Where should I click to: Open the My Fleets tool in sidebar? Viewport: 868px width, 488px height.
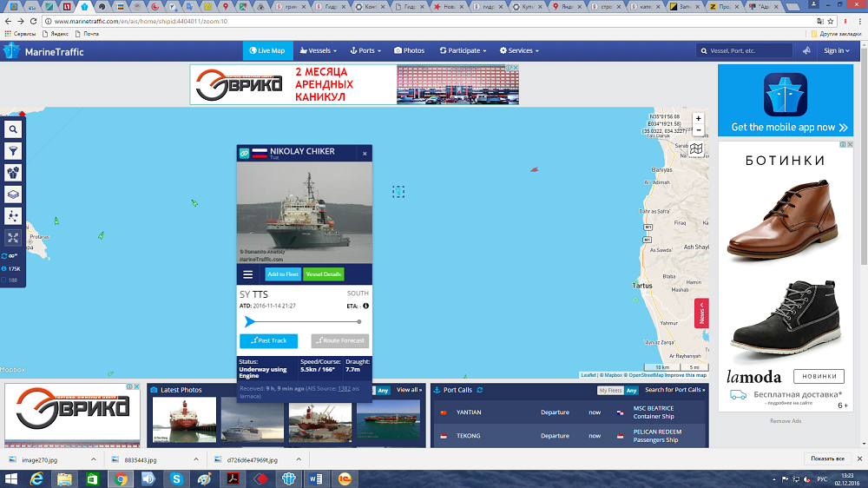coord(13,173)
